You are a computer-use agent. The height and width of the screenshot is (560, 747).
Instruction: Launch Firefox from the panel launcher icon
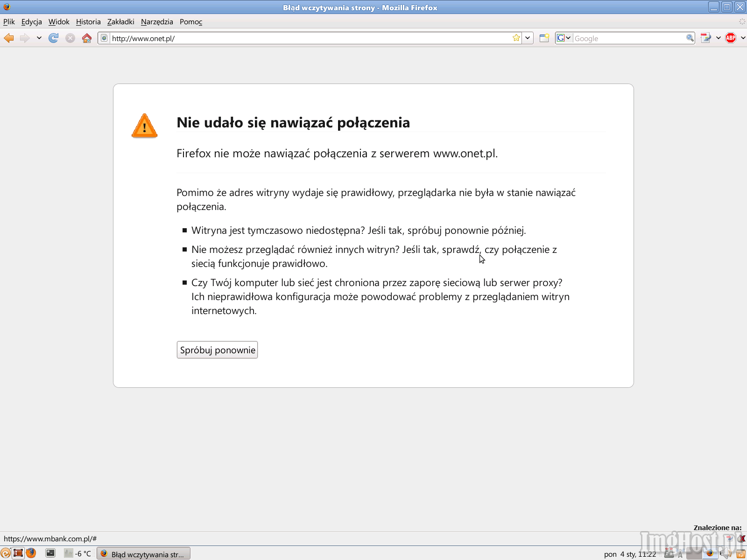(x=31, y=553)
